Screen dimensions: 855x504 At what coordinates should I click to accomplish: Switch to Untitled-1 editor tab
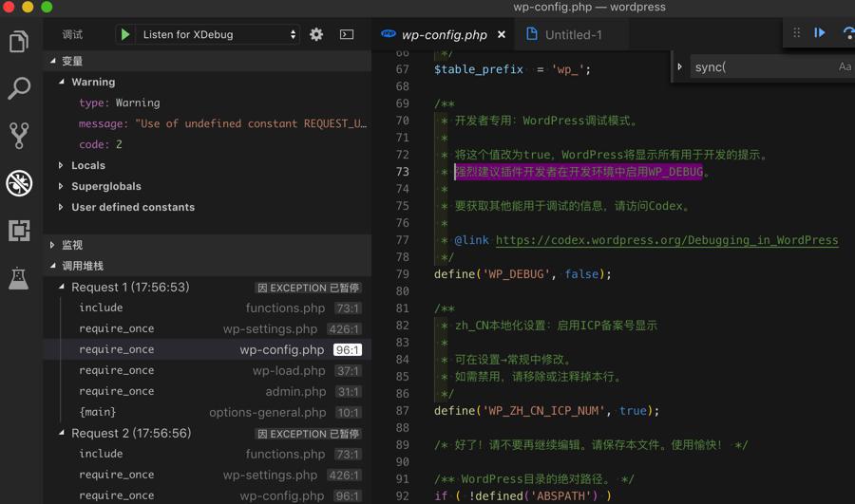point(571,34)
